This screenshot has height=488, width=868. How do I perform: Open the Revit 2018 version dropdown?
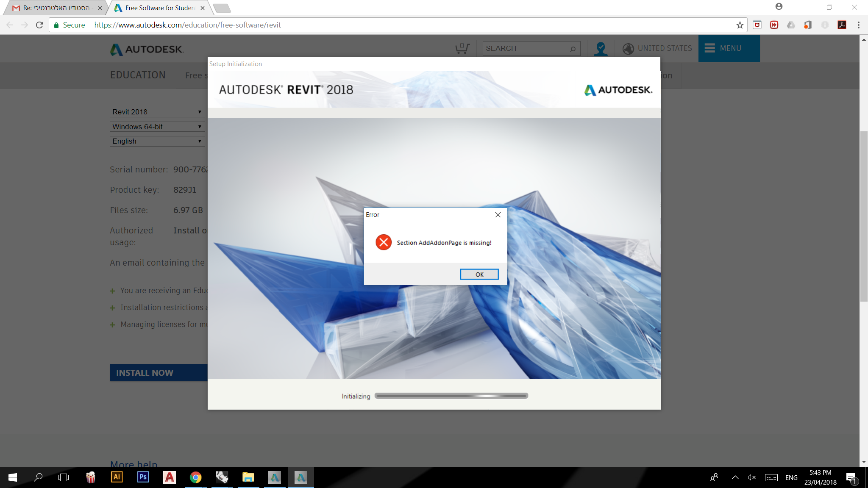[x=157, y=111]
